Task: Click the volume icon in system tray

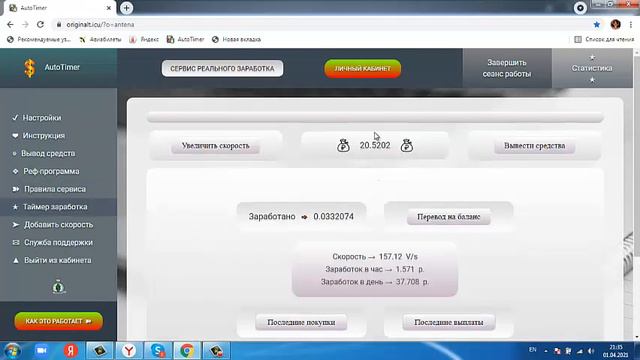Action: pyautogui.click(x=591, y=351)
